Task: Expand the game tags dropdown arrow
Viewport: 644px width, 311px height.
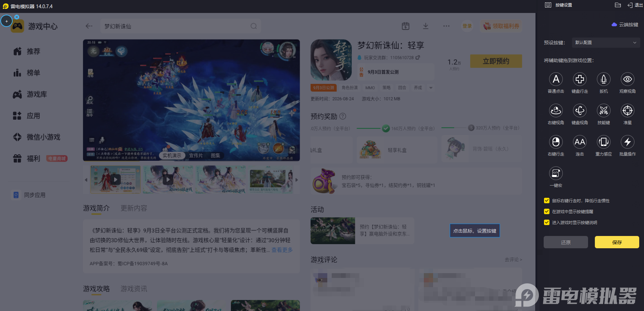Action: coord(431,88)
